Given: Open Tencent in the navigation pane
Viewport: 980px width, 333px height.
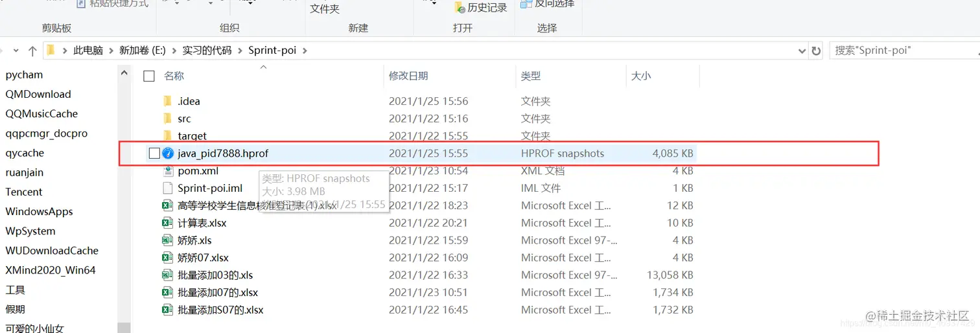Looking at the screenshot, I should (x=24, y=192).
